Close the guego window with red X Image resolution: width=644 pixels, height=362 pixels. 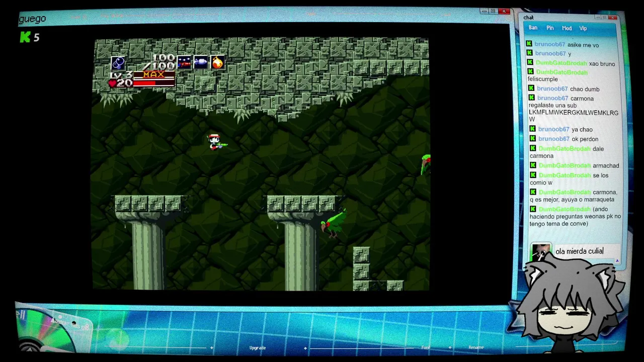505,11
